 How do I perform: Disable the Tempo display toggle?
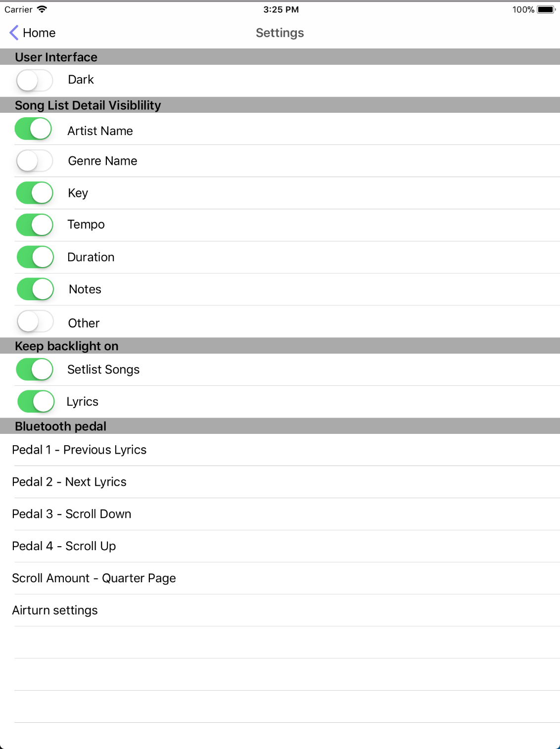click(34, 225)
